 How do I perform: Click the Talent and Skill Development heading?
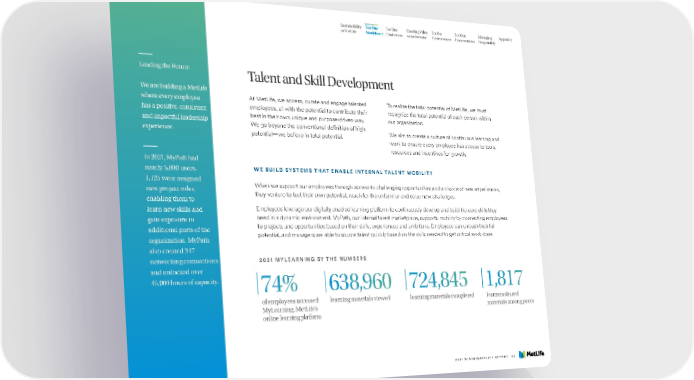click(x=320, y=80)
